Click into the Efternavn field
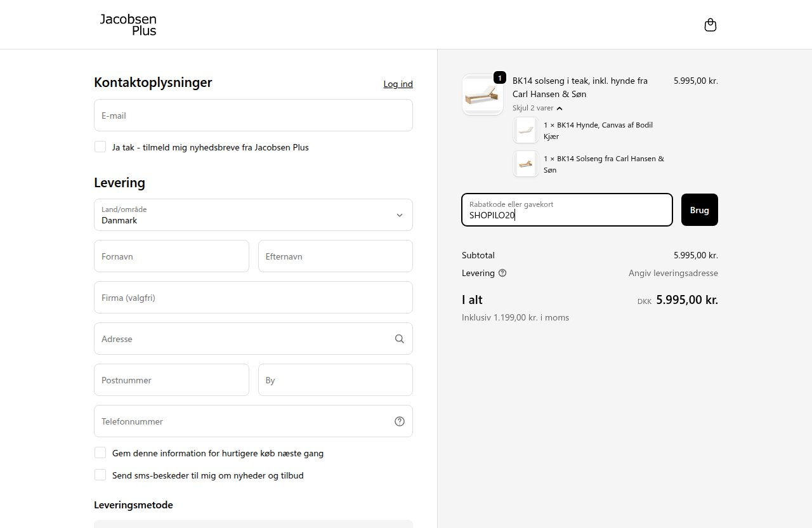 coord(336,256)
